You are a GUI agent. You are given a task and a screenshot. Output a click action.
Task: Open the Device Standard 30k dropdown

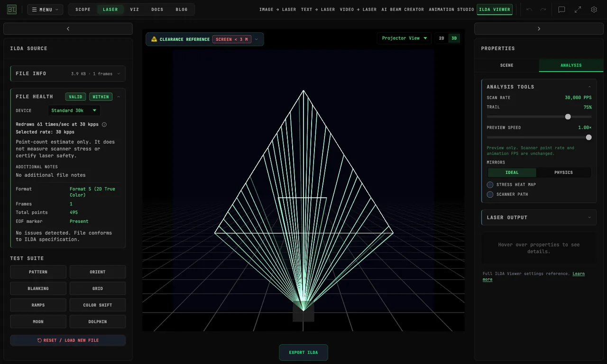(74, 110)
